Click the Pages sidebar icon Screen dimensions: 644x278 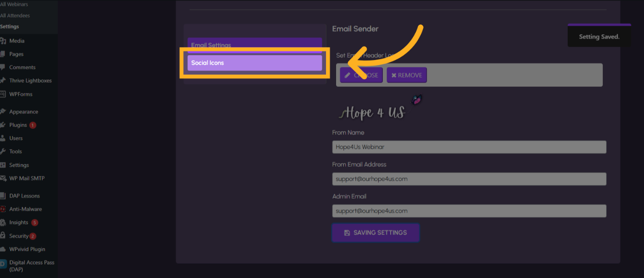[x=3, y=54]
